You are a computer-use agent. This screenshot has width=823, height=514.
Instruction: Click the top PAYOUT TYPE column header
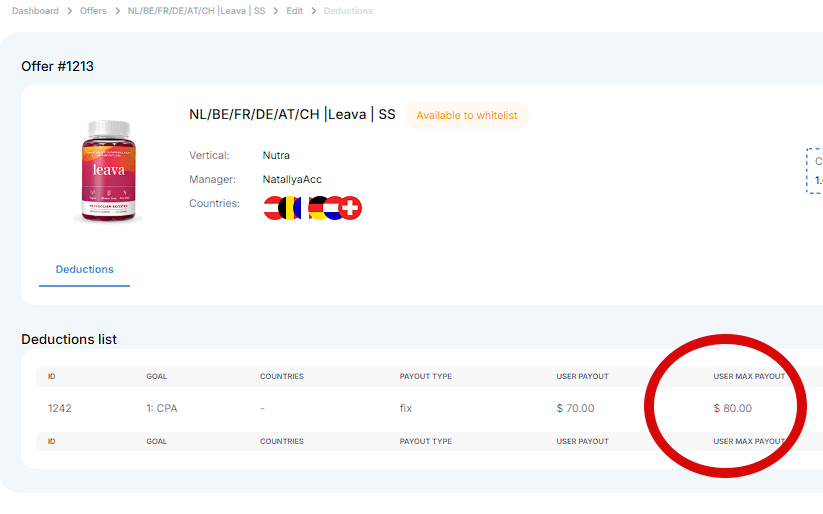pyautogui.click(x=426, y=376)
